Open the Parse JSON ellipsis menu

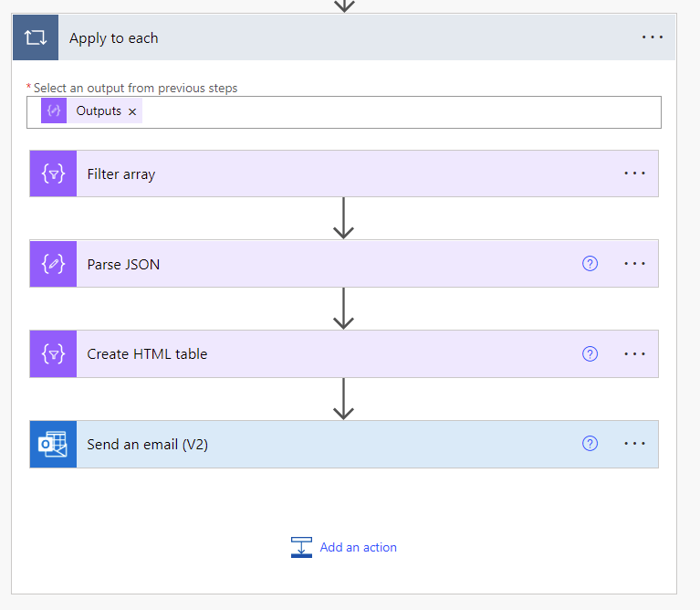(634, 264)
